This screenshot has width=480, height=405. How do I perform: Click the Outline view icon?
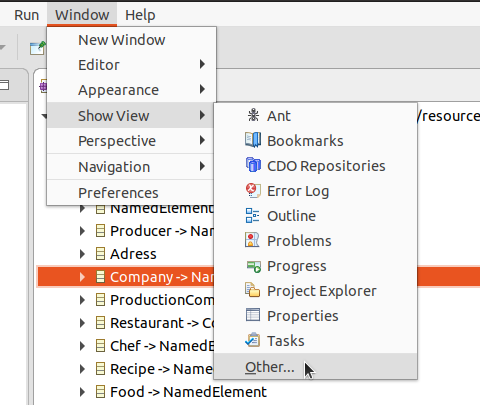tap(253, 216)
